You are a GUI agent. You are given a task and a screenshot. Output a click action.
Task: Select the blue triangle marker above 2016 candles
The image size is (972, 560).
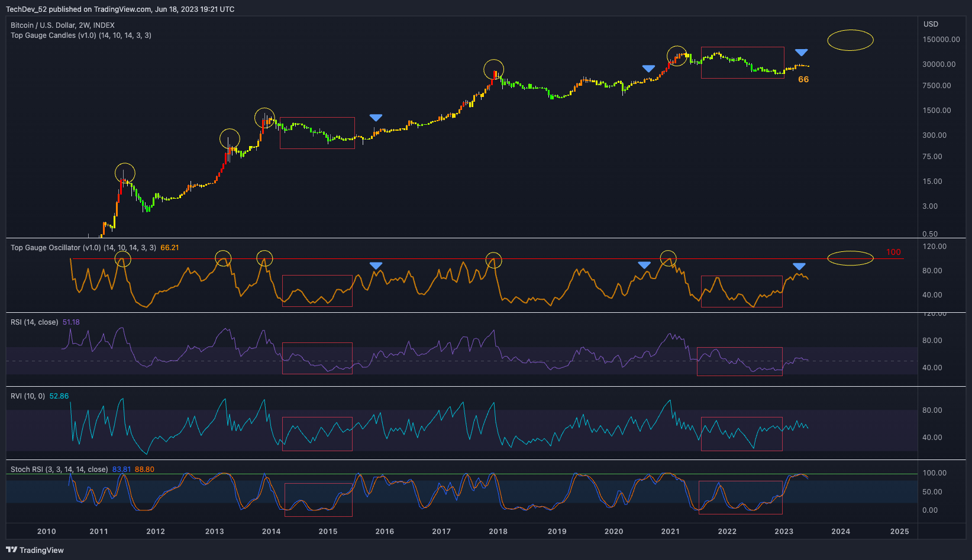tap(376, 117)
